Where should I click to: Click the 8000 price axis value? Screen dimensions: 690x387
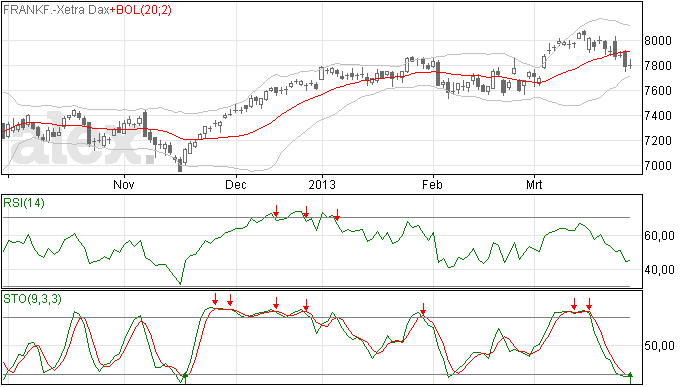[x=658, y=41]
